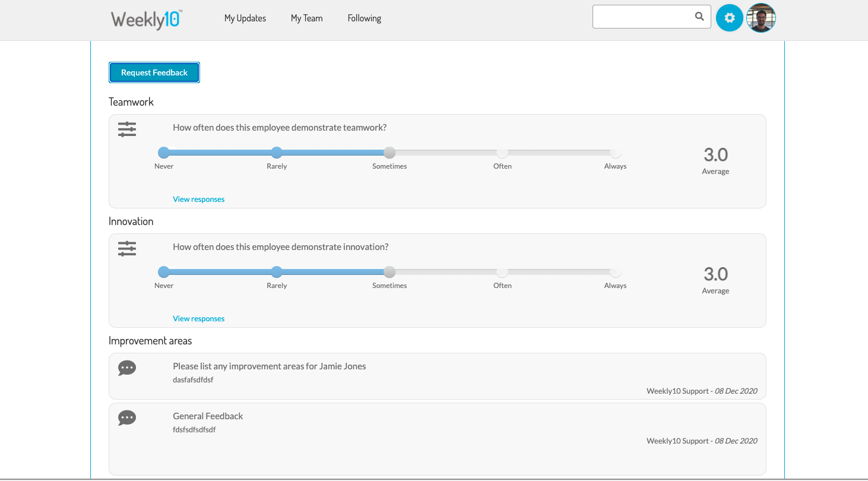
Task: Click the Sometimes handle on Teamwork slider
Action: click(x=389, y=153)
